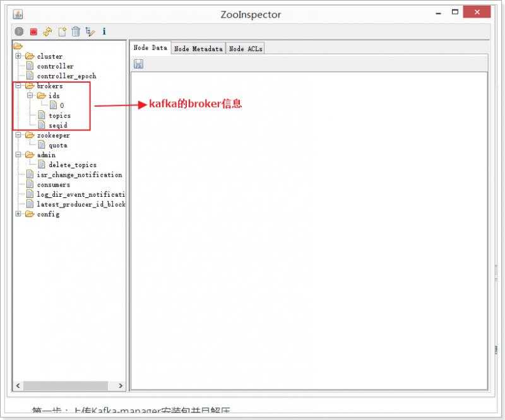Screen dimensions: 505x420
Task: Click the About info icon
Action: tap(104, 32)
